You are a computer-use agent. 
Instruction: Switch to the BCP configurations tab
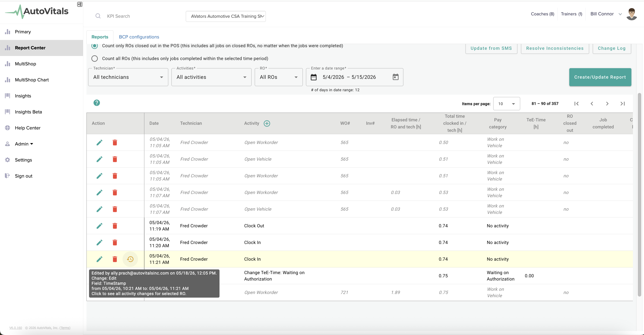pos(139,37)
